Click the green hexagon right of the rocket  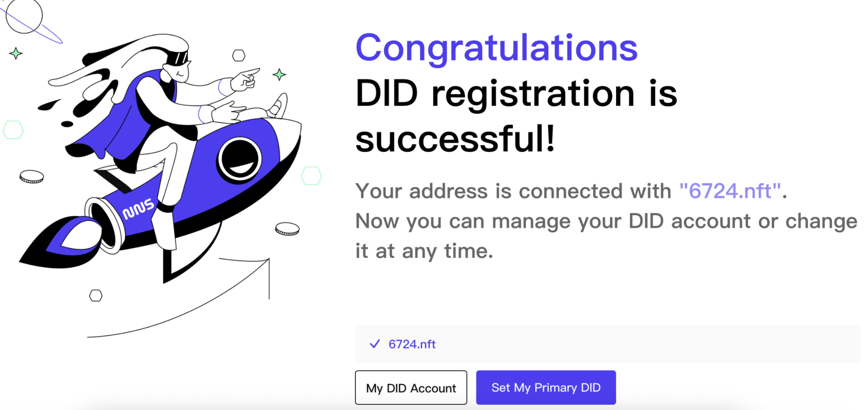[311, 176]
